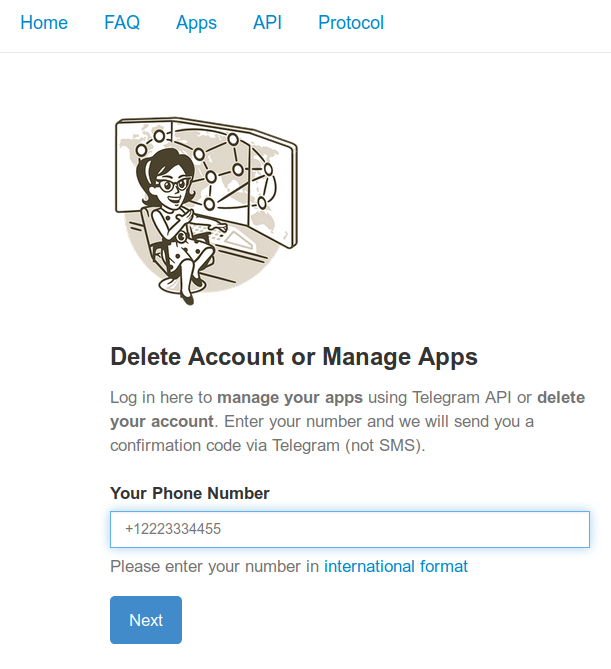
Task: Click the "Please enter your number in" hint
Action: click(214, 566)
